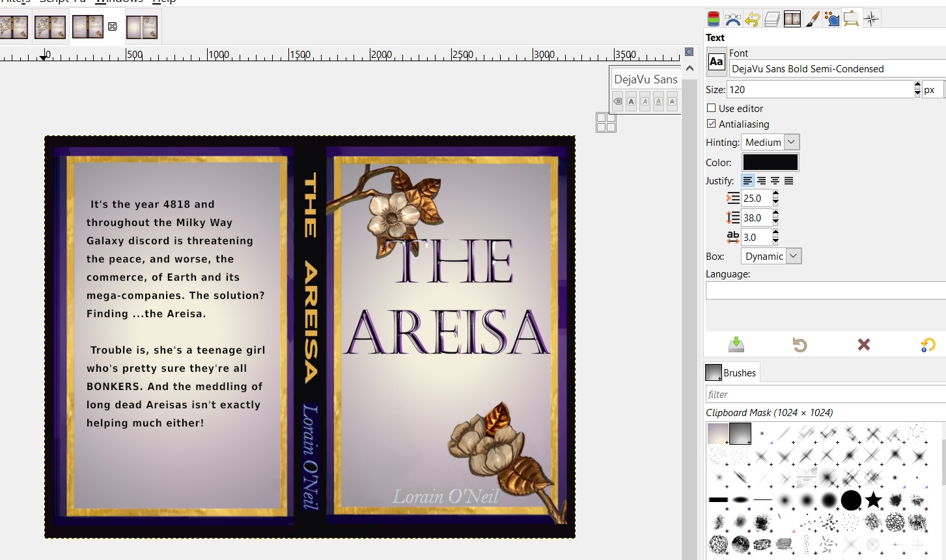Switch to the second image thumbnail tab
Screen dimensions: 946x560
click(49, 27)
